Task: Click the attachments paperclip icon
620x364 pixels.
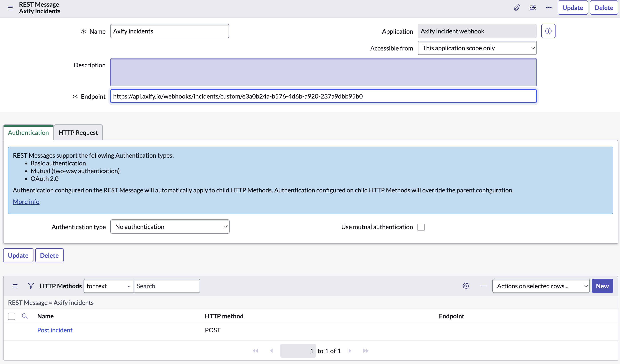Action: (x=517, y=8)
